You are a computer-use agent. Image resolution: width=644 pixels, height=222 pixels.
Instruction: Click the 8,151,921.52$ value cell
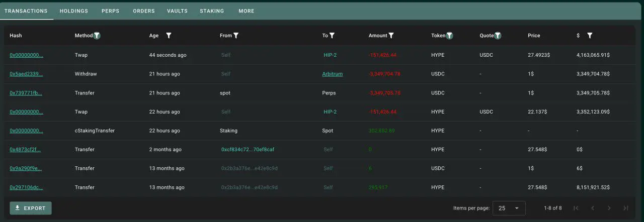point(593,187)
